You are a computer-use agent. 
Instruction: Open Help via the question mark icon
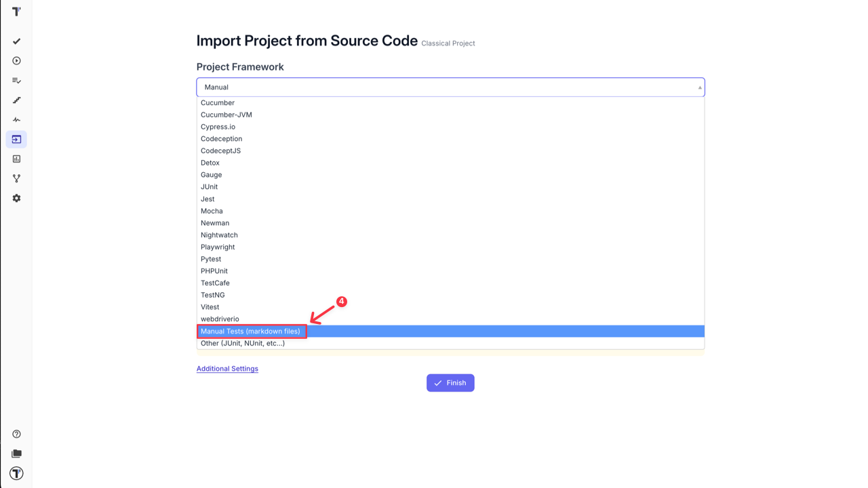[16, 434]
